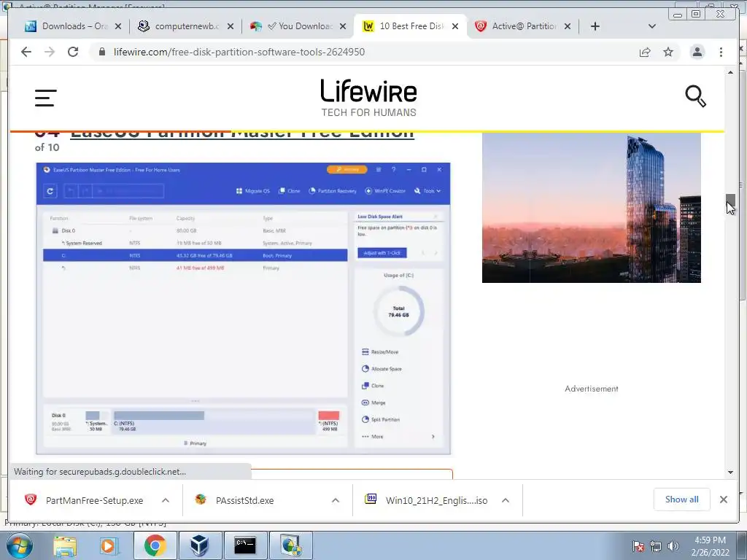The width and height of the screenshot is (747, 560).
Task: Click the scrollbar up arrow
Action: click(x=730, y=72)
